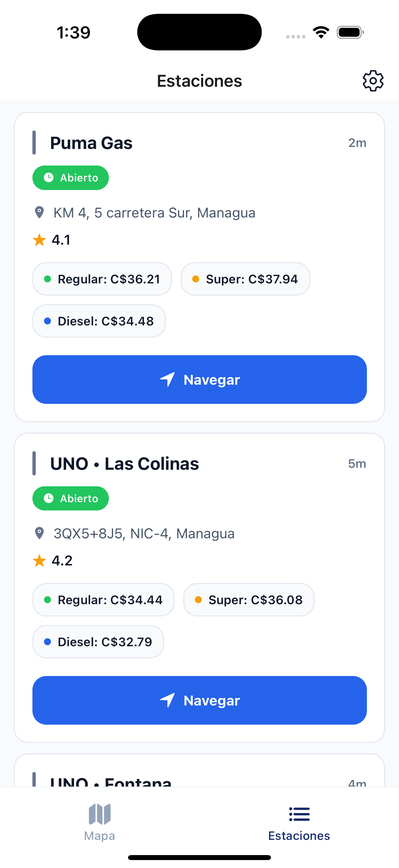Select Puma Gas Regular C$36.21 chip
This screenshot has height=868, width=399.
tap(102, 279)
